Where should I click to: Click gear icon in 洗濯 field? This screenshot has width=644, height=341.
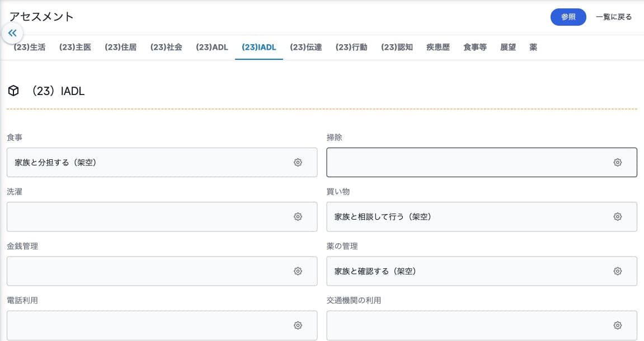(x=298, y=217)
